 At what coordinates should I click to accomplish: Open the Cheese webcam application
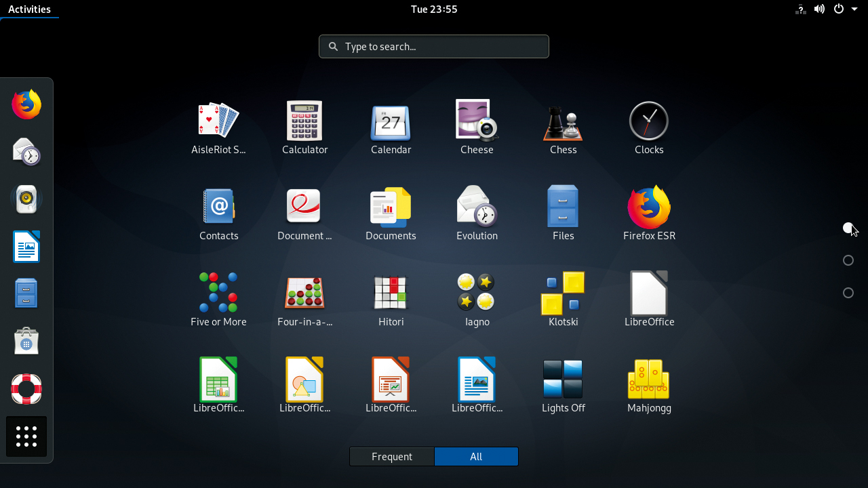tap(477, 122)
